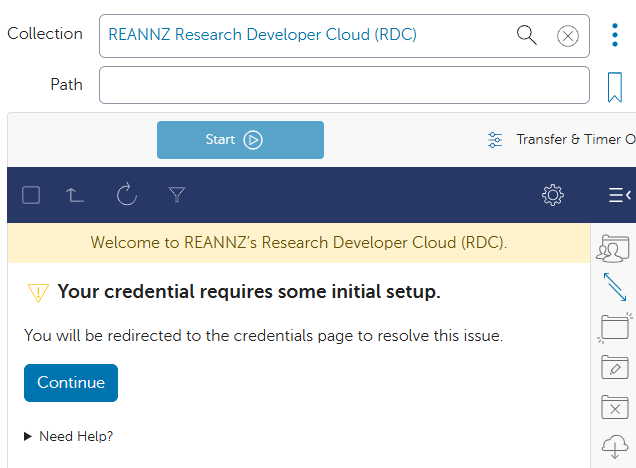The width and height of the screenshot is (636, 468).
Task: Click the search magnifier in Collection field
Action: point(526,35)
